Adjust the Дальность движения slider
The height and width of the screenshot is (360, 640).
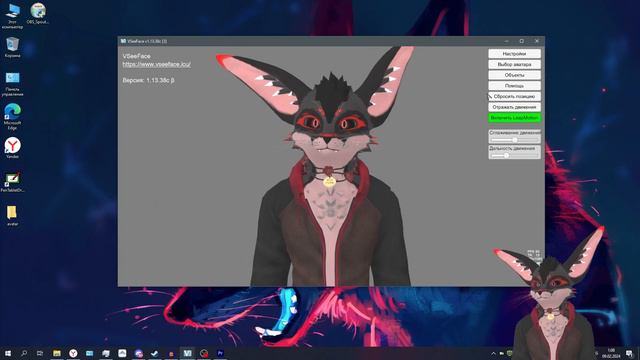pyautogui.click(x=514, y=156)
